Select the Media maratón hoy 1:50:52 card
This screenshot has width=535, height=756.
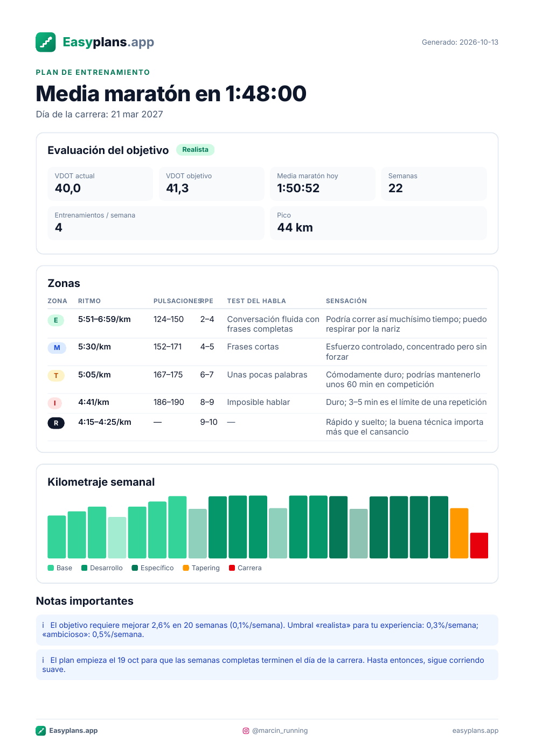point(323,184)
